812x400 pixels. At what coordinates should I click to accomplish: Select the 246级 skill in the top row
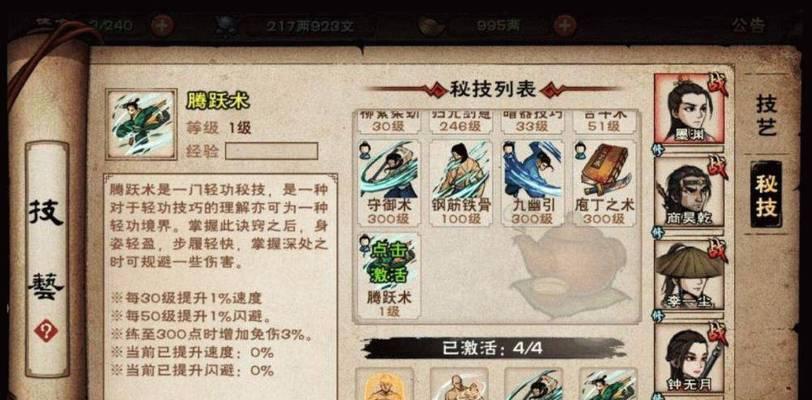pos(461,122)
